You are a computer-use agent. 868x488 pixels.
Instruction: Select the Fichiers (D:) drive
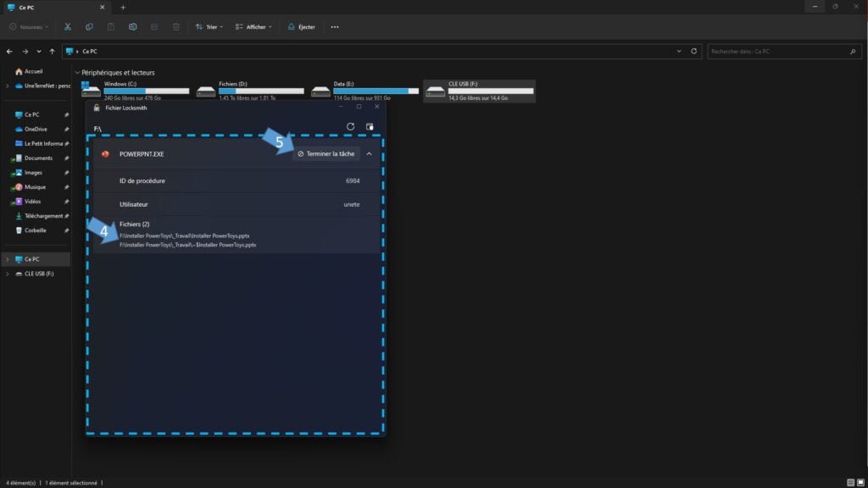point(250,91)
